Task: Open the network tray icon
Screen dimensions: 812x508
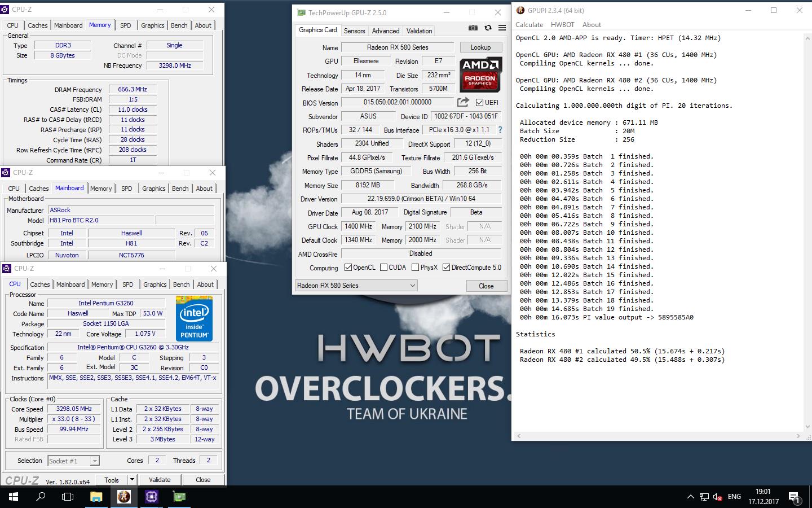Action: click(704, 497)
